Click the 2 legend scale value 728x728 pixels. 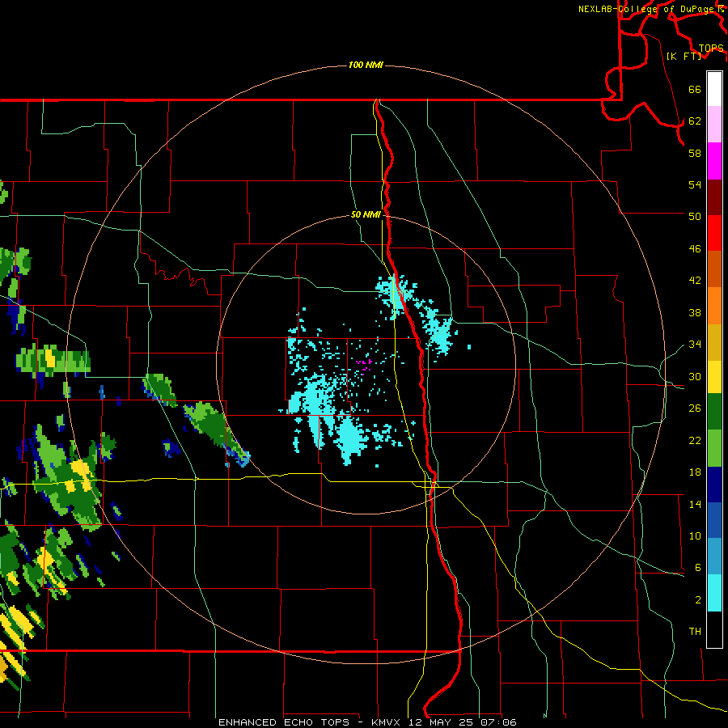[697, 600]
